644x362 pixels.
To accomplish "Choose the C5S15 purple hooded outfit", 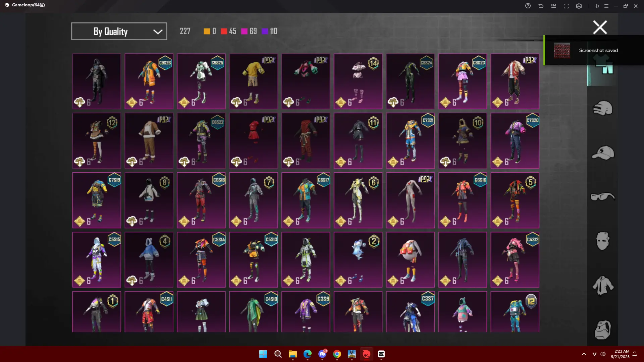I will point(97,260).
